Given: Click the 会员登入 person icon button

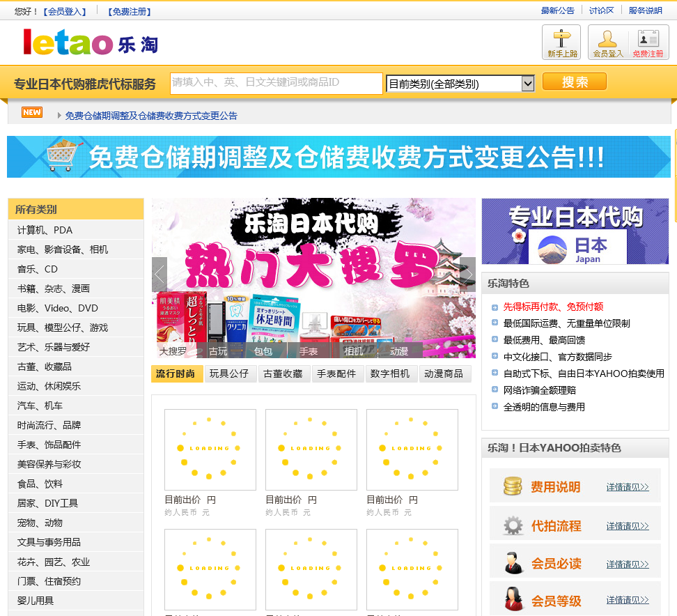Looking at the screenshot, I should [x=607, y=43].
